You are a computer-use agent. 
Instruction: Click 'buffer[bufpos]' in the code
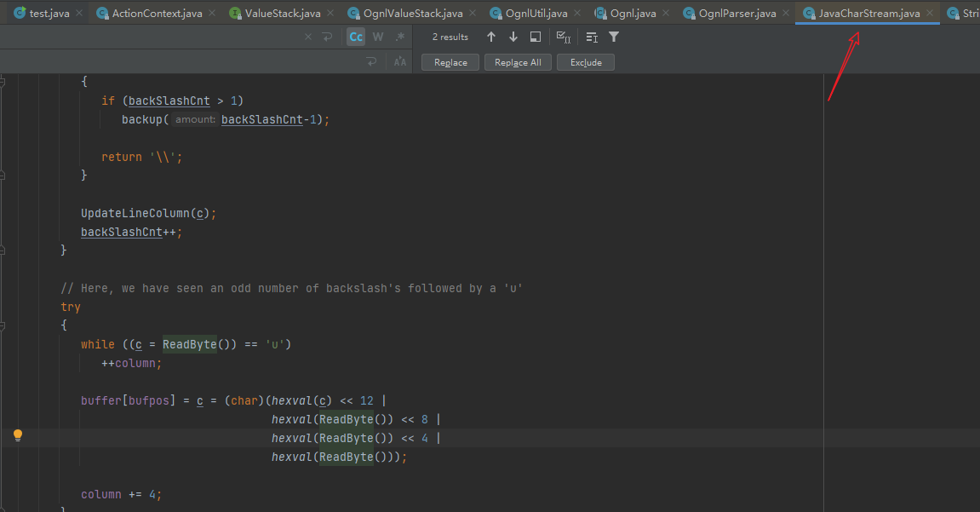[128, 400]
